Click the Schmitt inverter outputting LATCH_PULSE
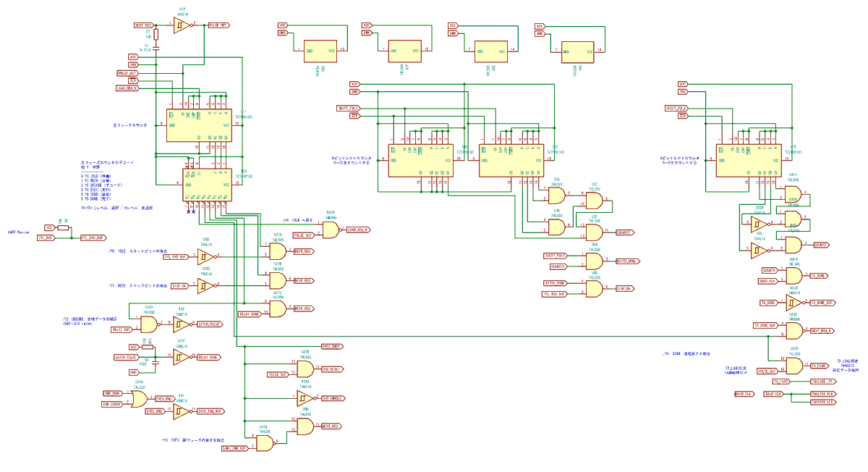Viewport: 868px width, 472px height. [x=181, y=324]
